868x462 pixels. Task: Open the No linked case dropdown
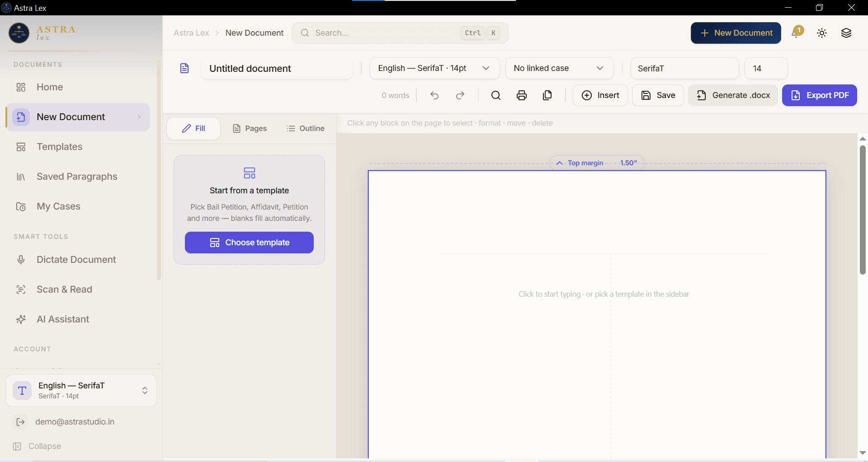(559, 68)
